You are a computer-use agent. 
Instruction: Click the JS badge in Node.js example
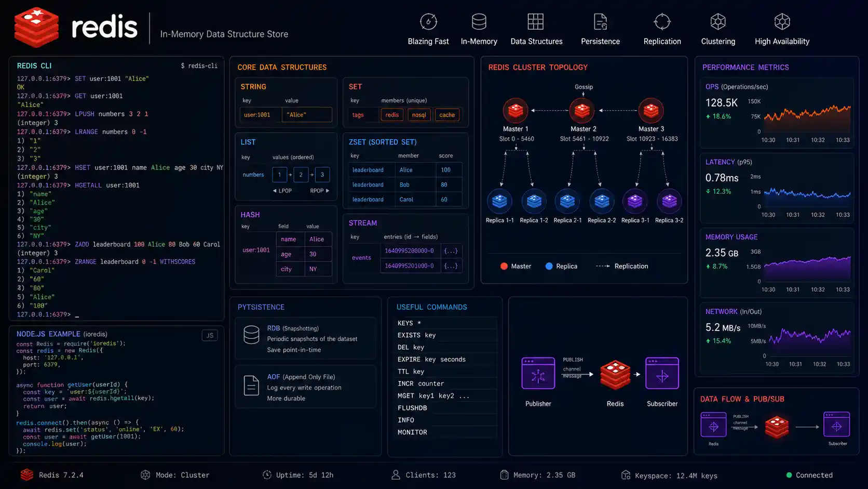tap(210, 335)
